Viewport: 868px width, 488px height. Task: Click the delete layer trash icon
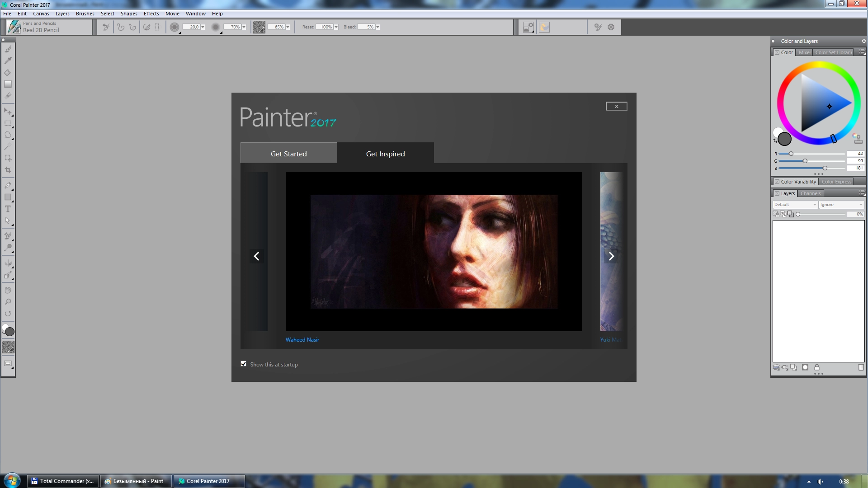861,367
